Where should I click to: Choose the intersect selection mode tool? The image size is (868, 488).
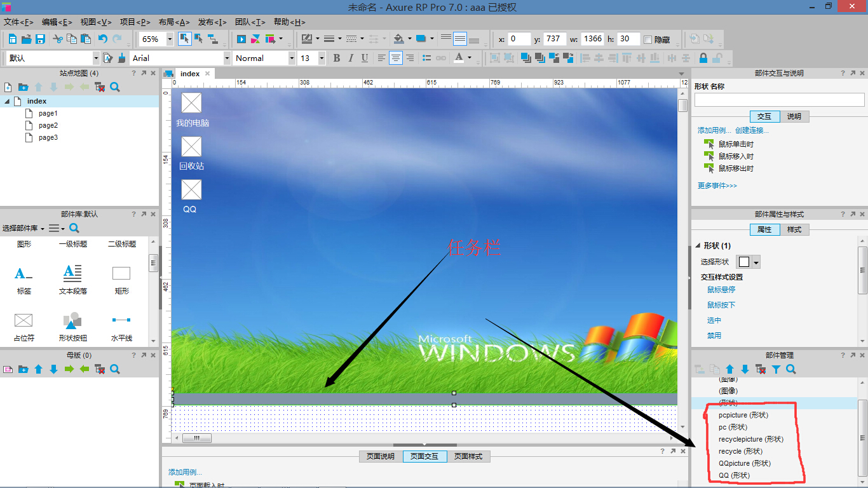[x=184, y=39]
